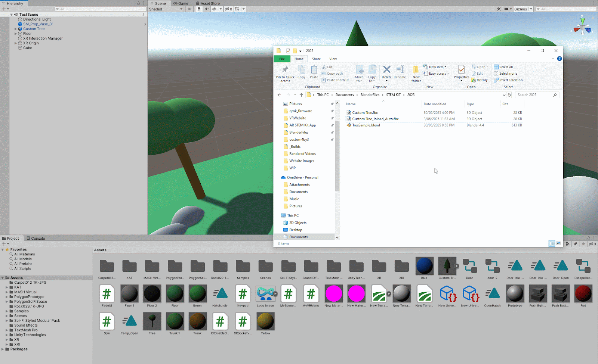The image size is (598, 364).
Task: Select the Custom Tree model asset
Action: [x=447, y=268]
